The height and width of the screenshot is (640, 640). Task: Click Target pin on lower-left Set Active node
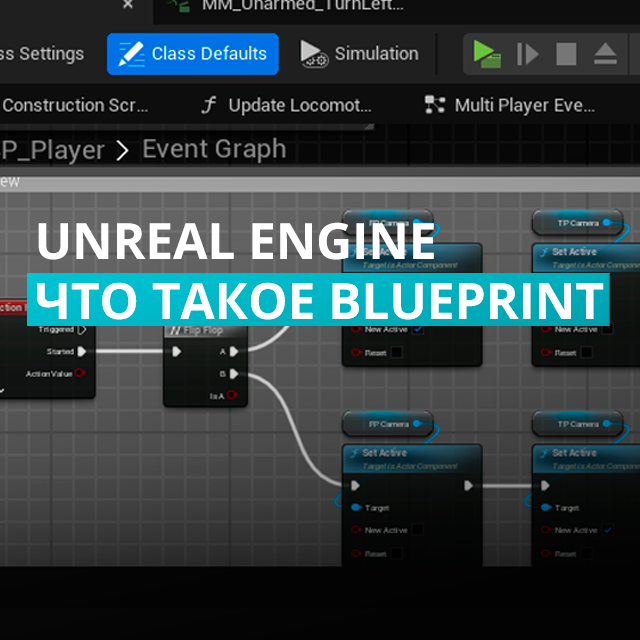[x=356, y=507]
